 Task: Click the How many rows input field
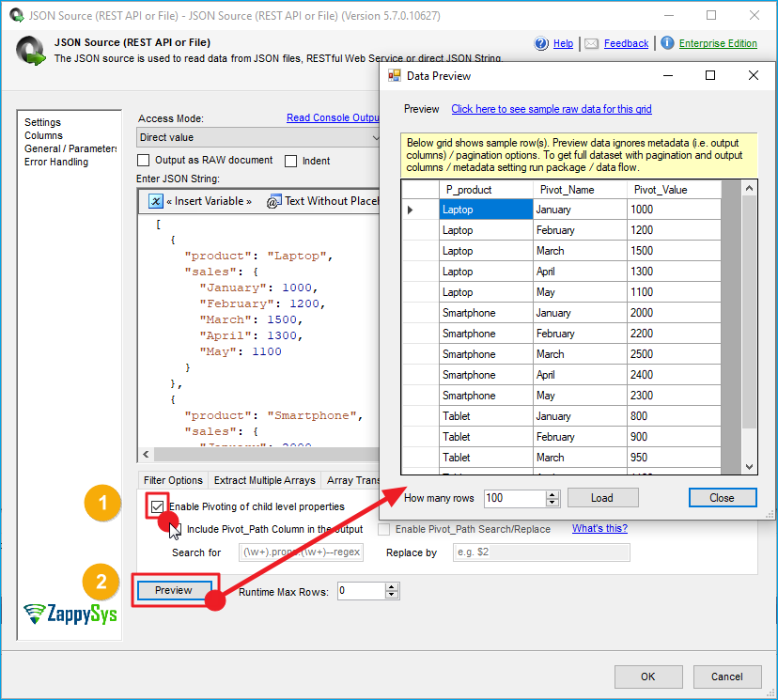pyautogui.click(x=515, y=498)
